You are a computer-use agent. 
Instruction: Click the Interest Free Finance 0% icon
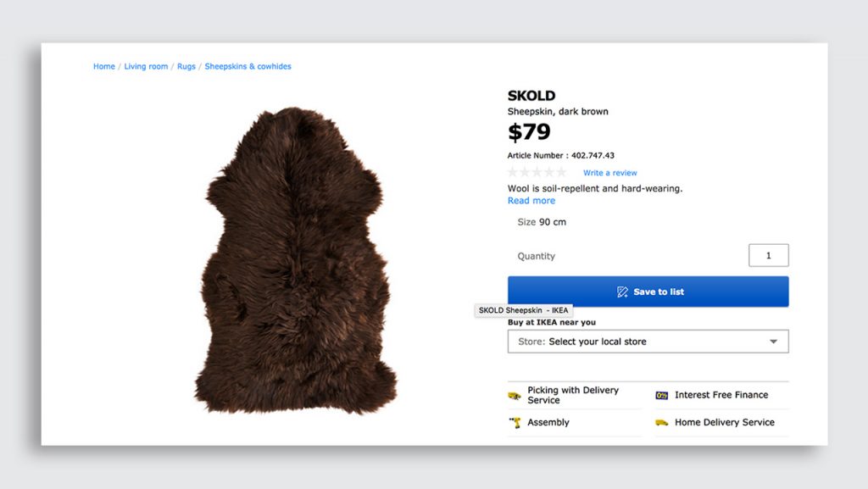pyautogui.click(x=663, y=395)
